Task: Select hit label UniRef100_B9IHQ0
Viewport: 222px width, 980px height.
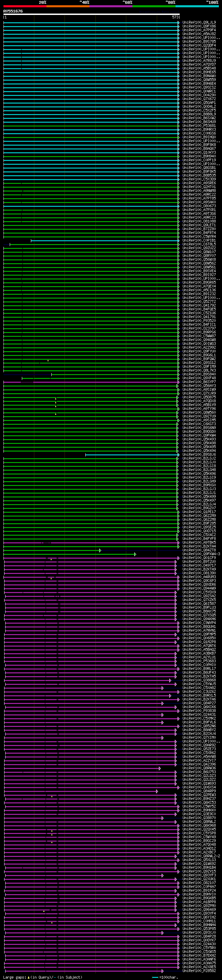Action: point(199,137)
